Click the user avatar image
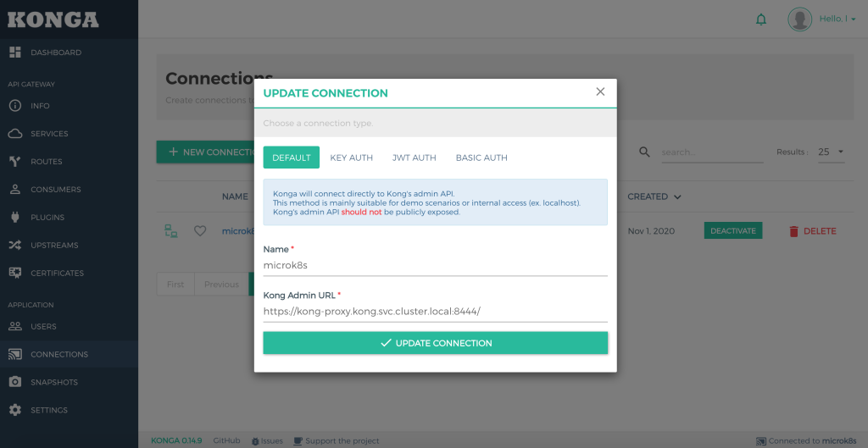This screenshot has height=448, width=868. click(799, 19)
